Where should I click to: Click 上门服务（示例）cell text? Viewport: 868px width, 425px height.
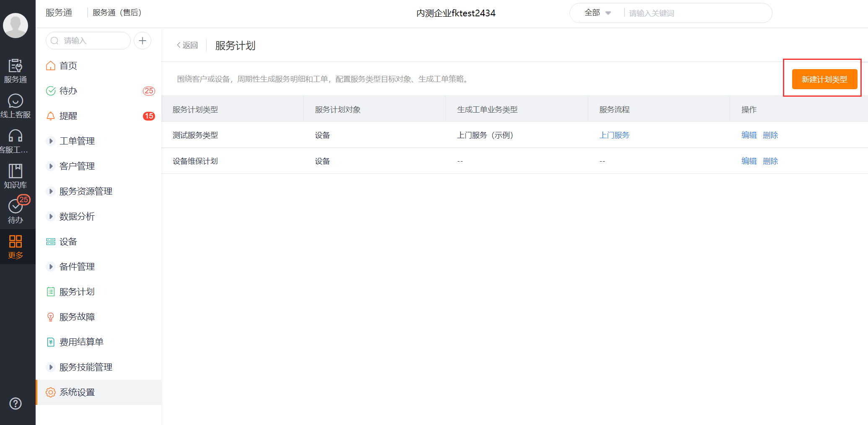click(485, 135)
